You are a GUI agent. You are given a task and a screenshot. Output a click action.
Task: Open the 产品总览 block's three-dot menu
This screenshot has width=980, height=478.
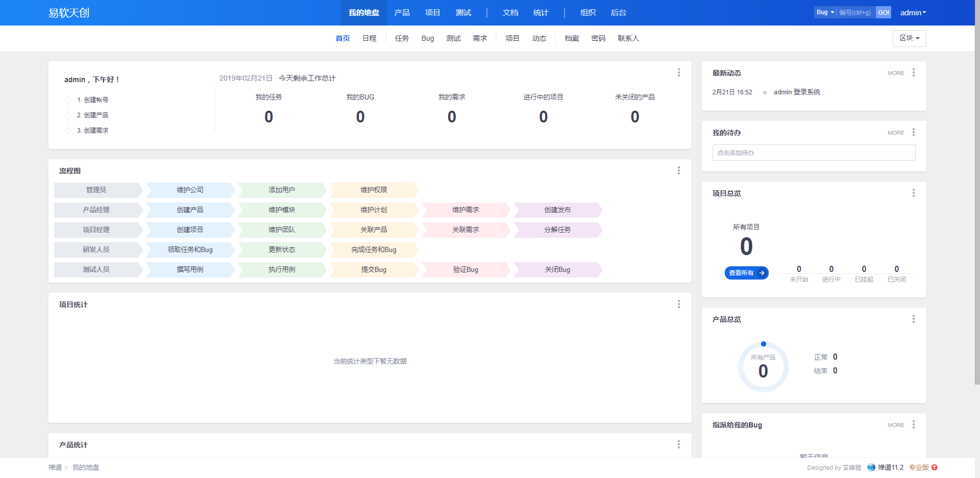click(x=914, y=319)
